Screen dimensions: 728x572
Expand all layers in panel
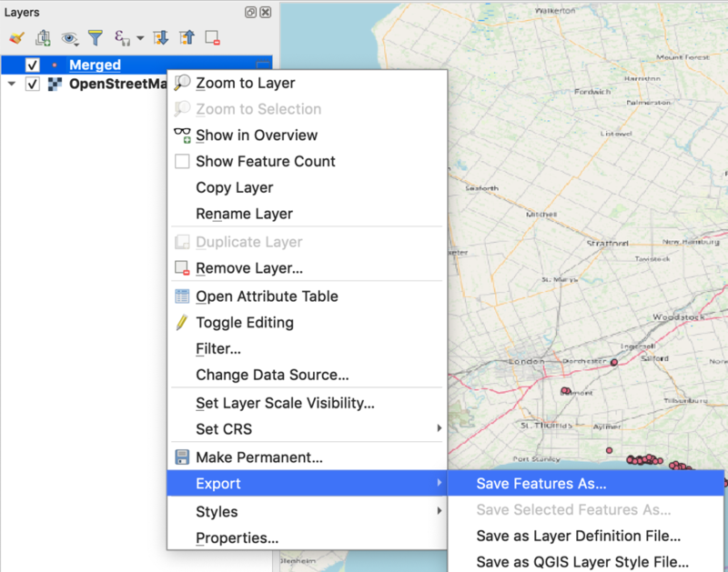coord(163,37)
